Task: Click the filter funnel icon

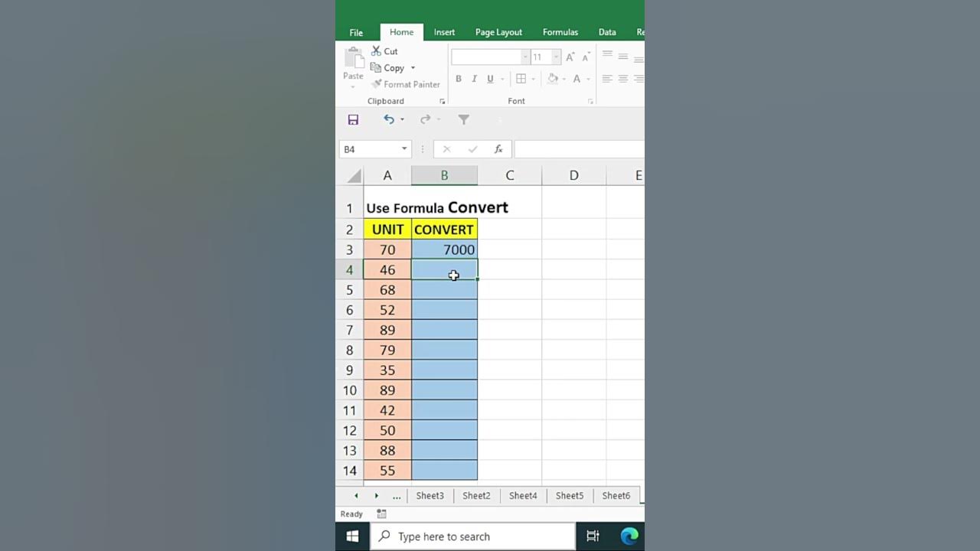Action: [x=463, y=119]
